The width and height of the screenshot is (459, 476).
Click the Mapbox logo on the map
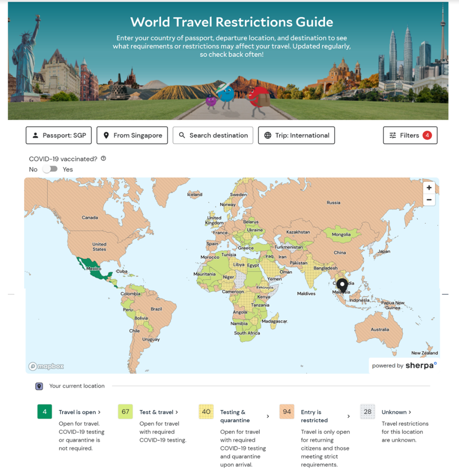tap(46, 367)
